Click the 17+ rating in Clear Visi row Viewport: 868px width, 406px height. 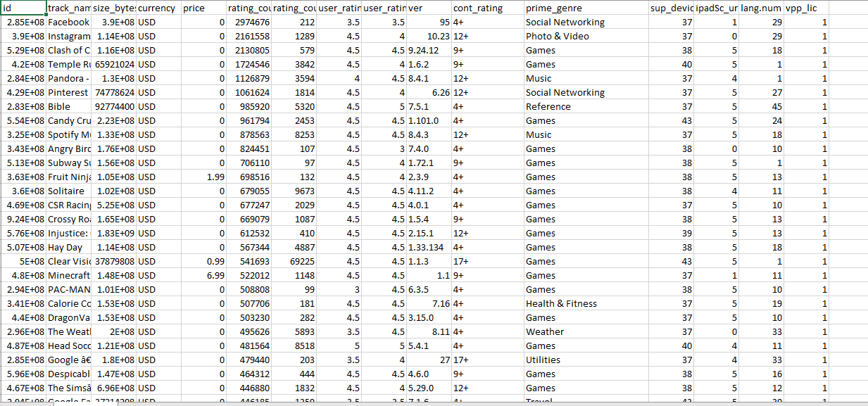(488, 262)
